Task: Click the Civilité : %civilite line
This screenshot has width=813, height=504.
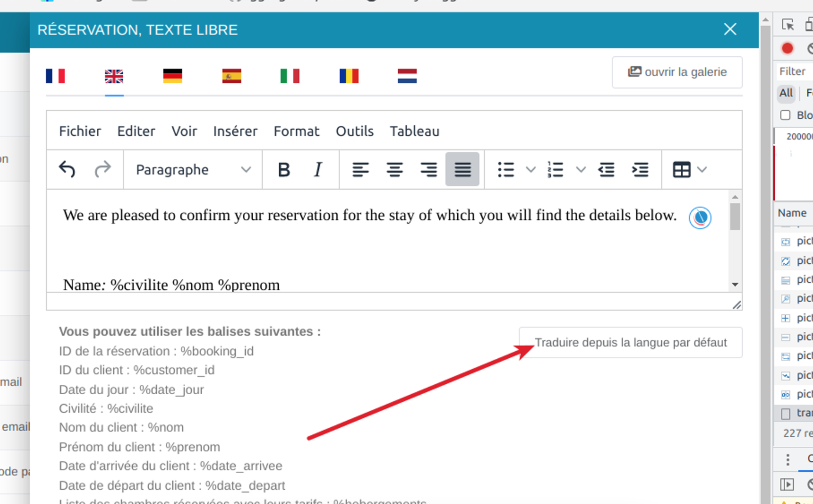Action: 106,408
